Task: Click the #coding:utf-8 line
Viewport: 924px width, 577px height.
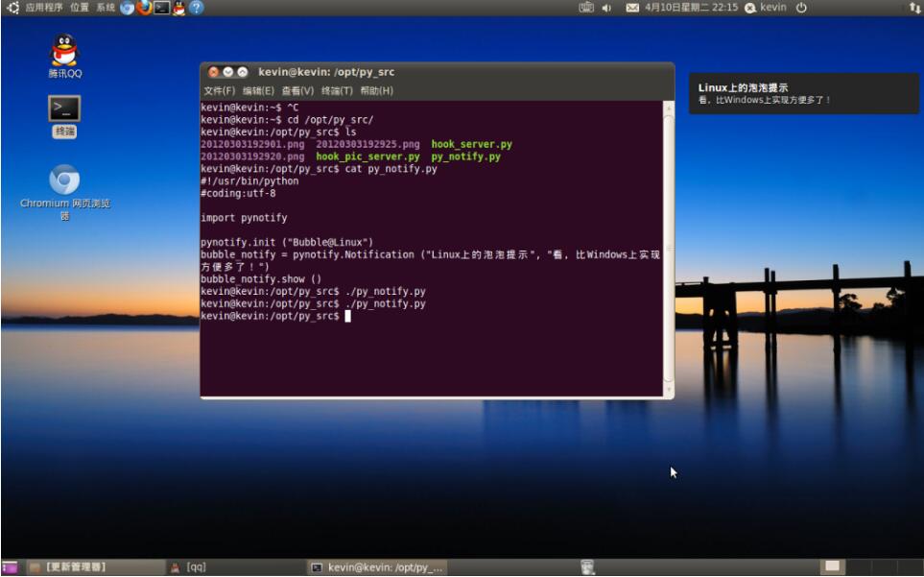Action: [238, 193]
